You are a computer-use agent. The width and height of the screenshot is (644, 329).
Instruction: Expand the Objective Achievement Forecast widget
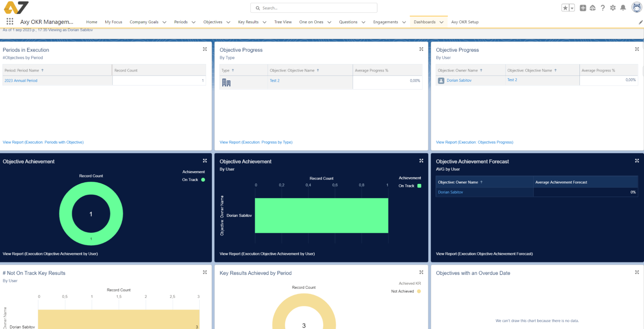click(637, 161)
